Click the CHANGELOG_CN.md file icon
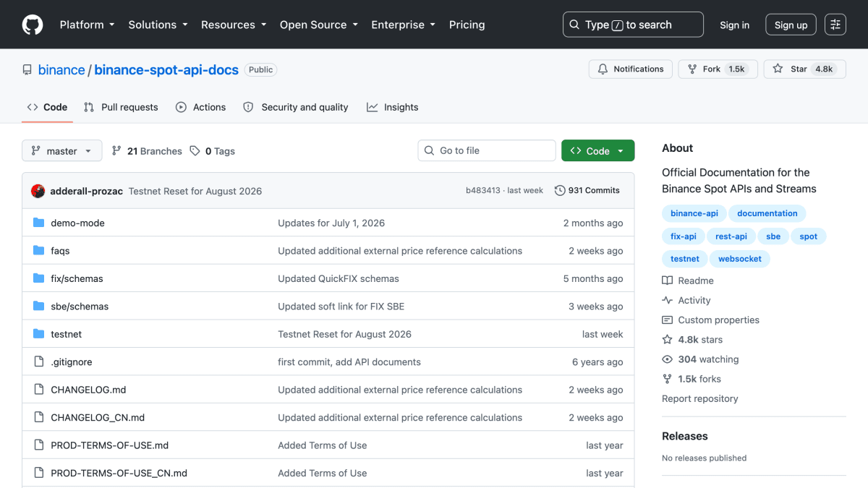This screenshot has width=868, height=488. 39,417
